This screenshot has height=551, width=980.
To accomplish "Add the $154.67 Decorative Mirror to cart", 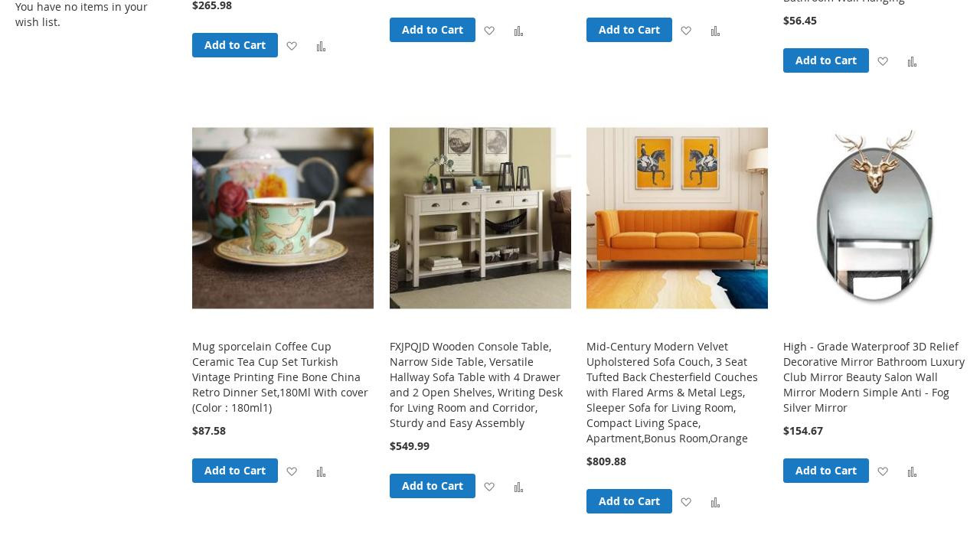I will click(826, 471).
